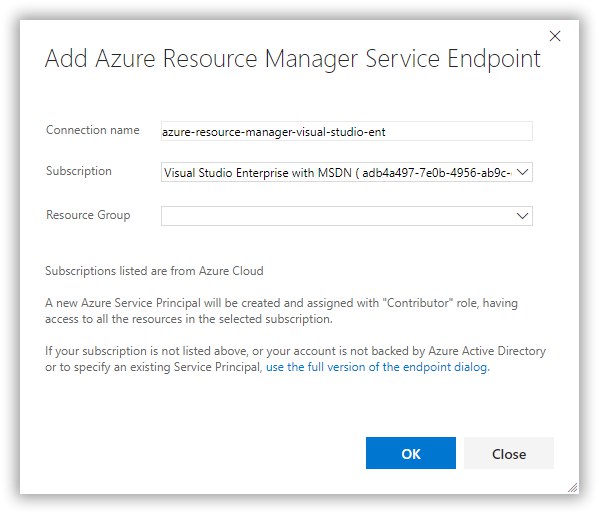Click the gray Close button
Viewport: 599px width, 514px height.
point(509,453)
